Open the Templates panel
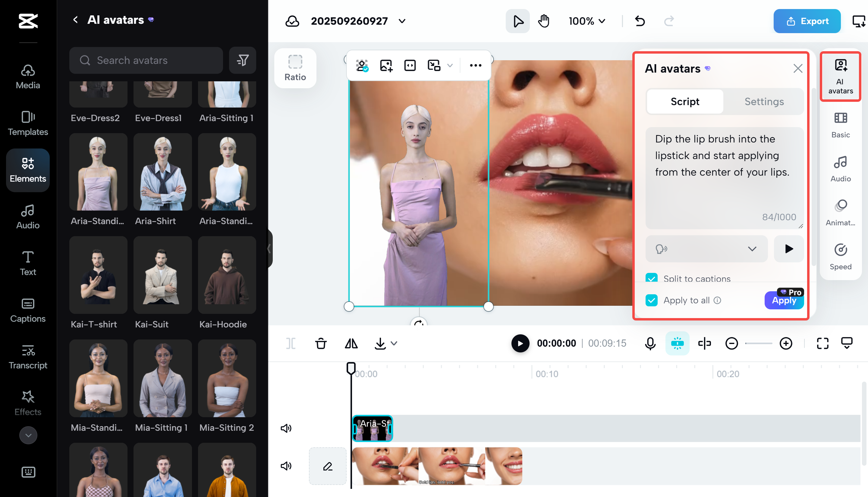The image size is (868, 497). (x=28, y=123)
